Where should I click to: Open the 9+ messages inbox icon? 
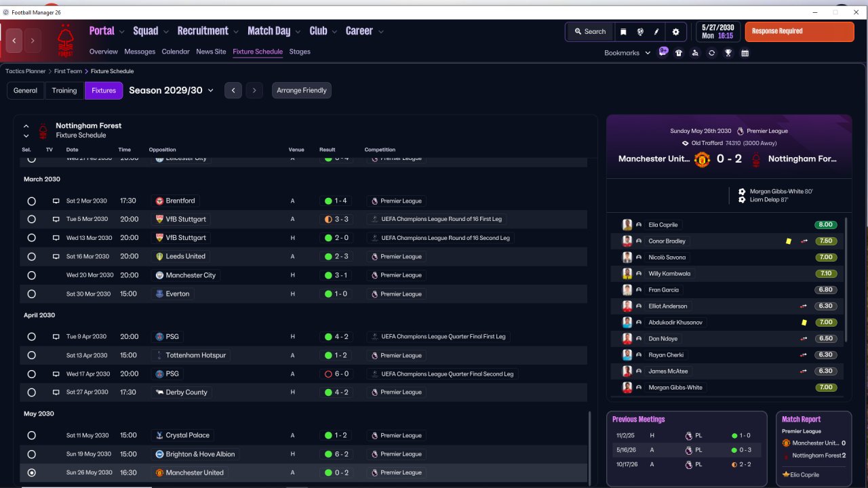click(663, 52)
